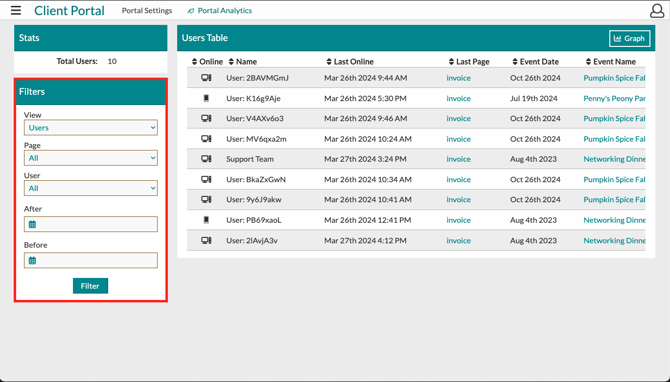Click the Filters panel header

(x=91, y=92)
